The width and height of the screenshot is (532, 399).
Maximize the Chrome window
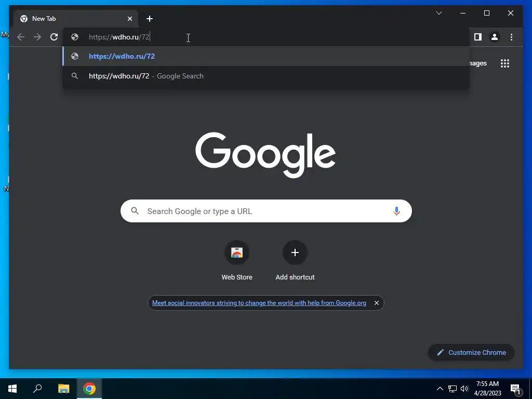coord(486,13)
